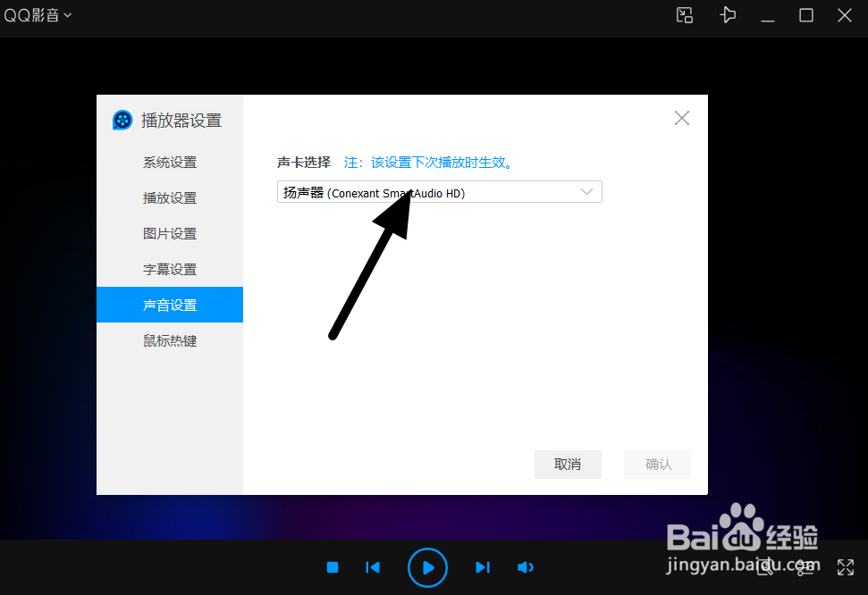868x595 pixels.
Task: Click the QQ影音 logo in the settings dialog
Action: tap(122, 120)
